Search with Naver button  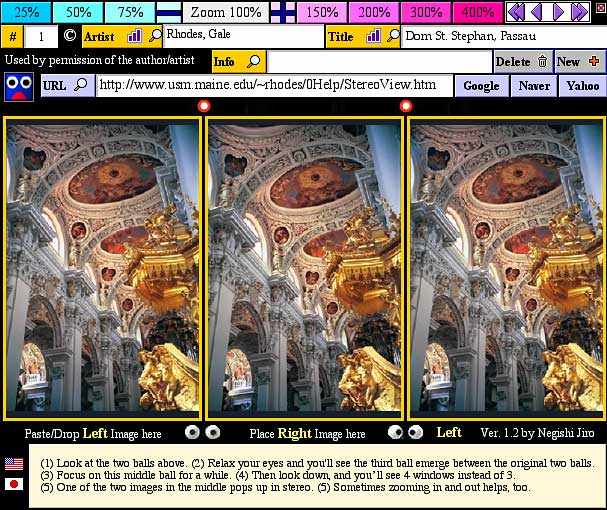point(534,86)
